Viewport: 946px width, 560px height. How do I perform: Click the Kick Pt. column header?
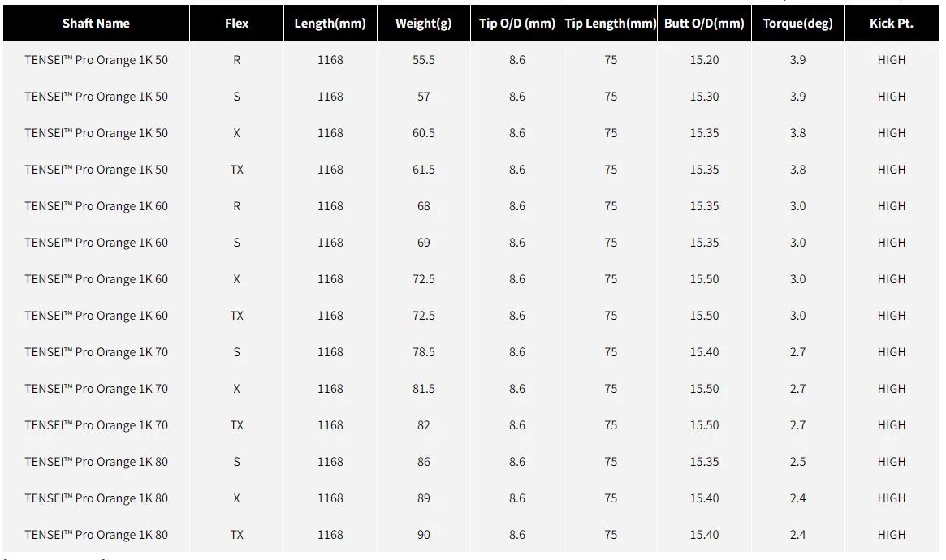891,24
